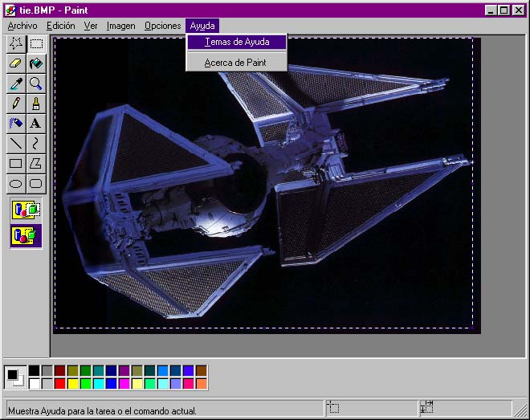
Task: Pick the brown color swatch
Action: (x=201, y=371)
